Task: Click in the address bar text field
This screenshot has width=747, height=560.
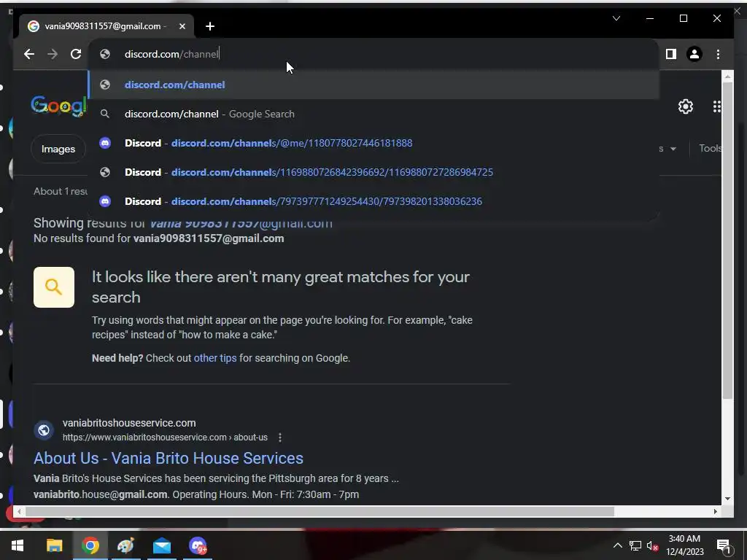Action: pos(373,54)
